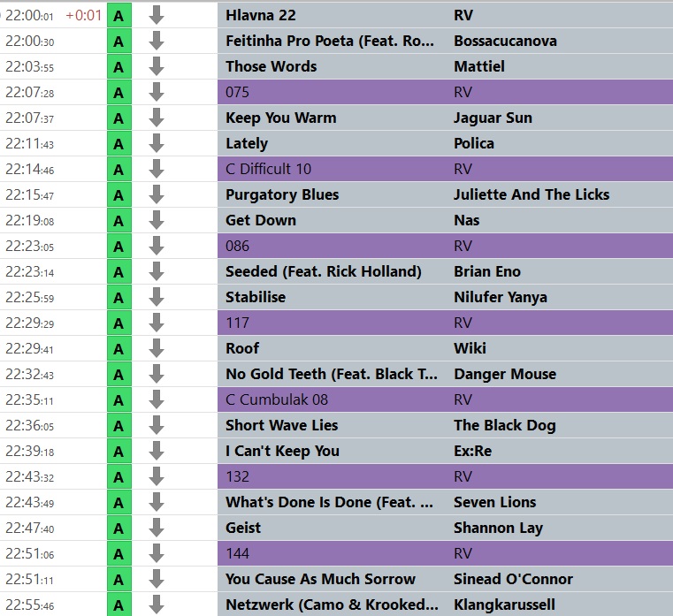Click the green A badge in Hlavna 22 row
This screenshot has width=673, height=616.
[119, 15]
